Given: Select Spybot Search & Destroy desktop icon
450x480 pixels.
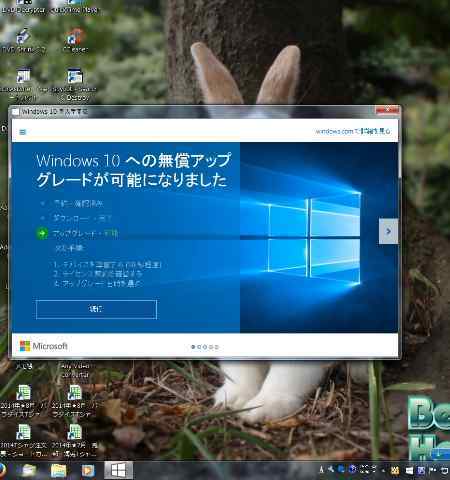Looking at the screenshot, I should (74, 84).
